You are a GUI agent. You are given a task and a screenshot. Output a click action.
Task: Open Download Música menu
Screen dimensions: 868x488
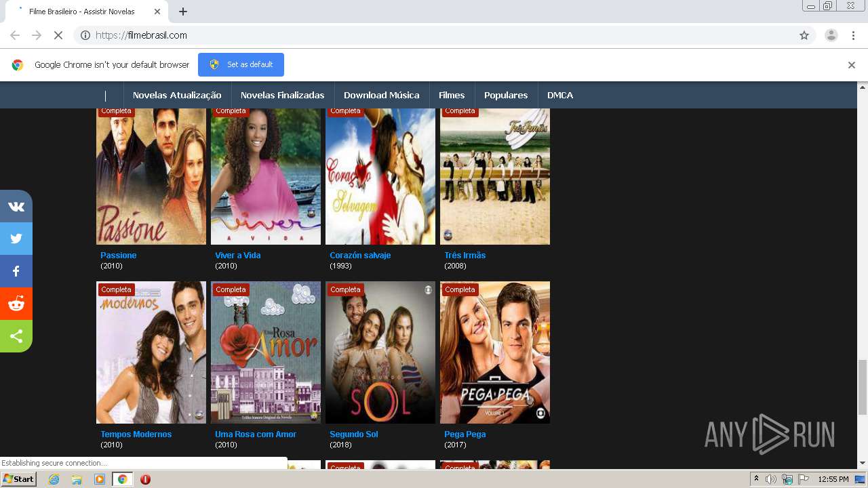tap(382, 95)
